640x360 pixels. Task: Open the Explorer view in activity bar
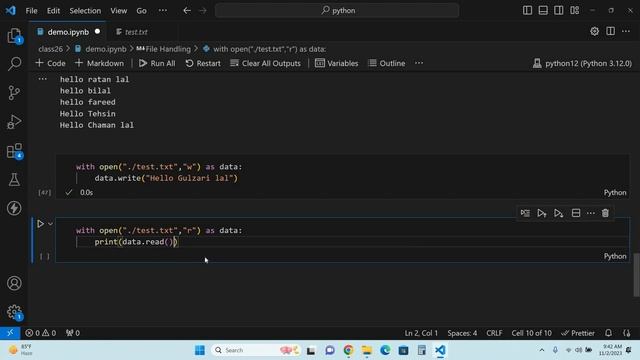[x=14, y=36]
